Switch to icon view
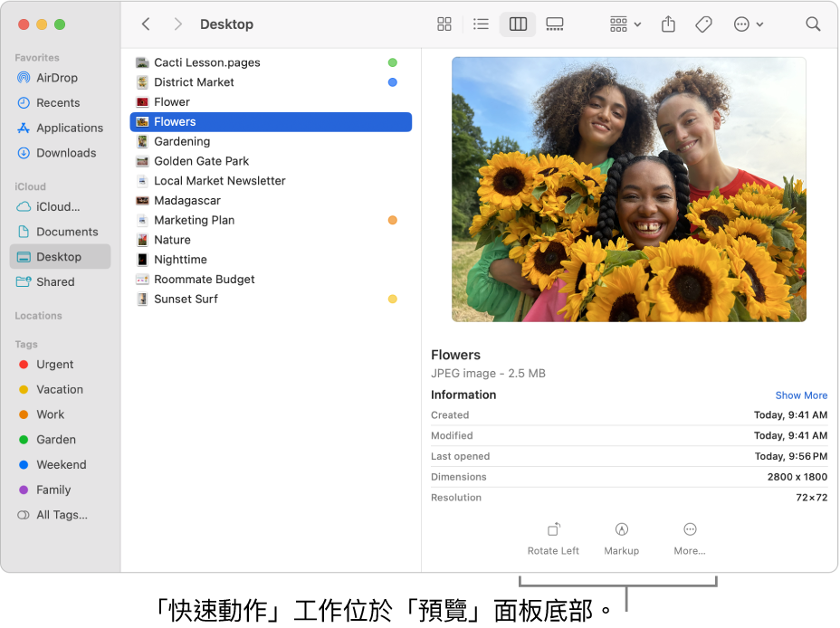Screen dimensions: 840x628 [x=444, y=24]
